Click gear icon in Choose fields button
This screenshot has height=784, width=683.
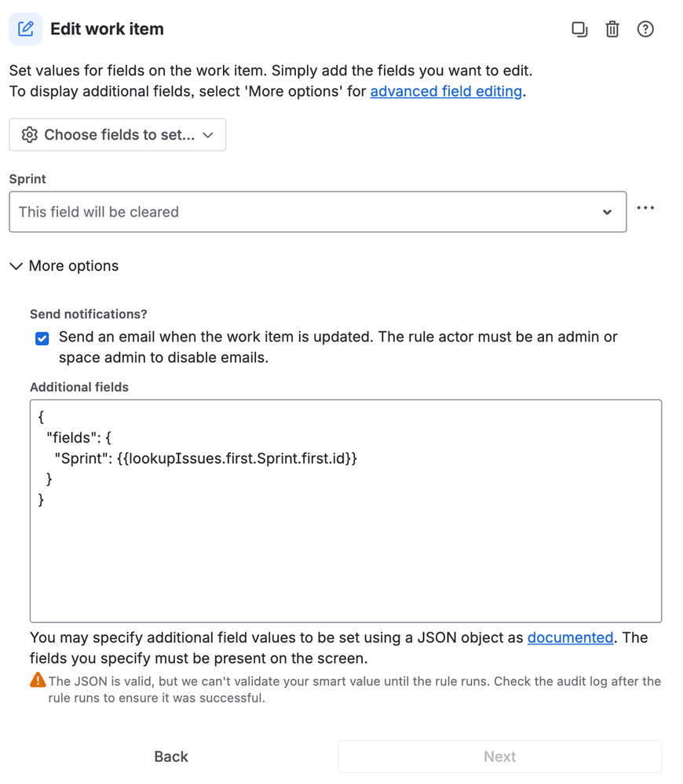[x=30, y=135]
